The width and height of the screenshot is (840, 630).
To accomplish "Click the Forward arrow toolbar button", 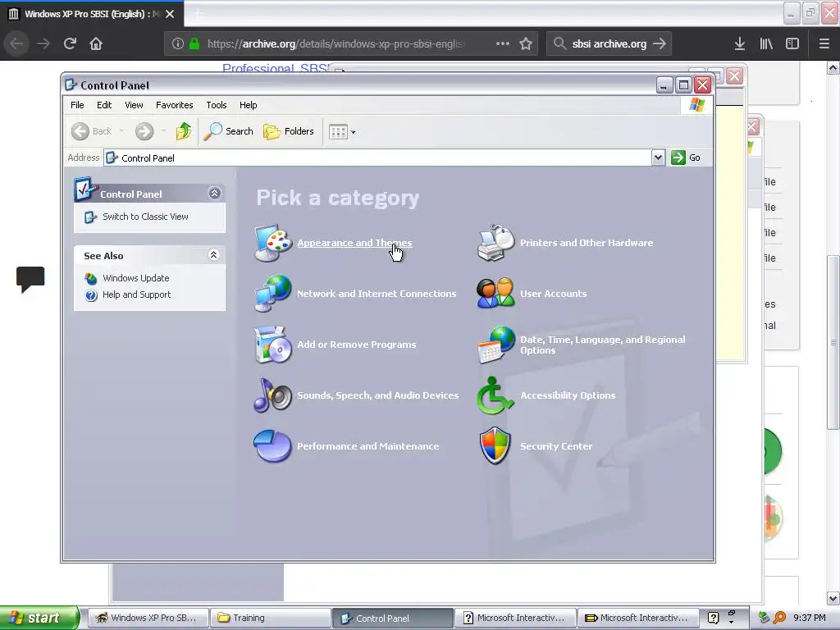I will [144, 131].
